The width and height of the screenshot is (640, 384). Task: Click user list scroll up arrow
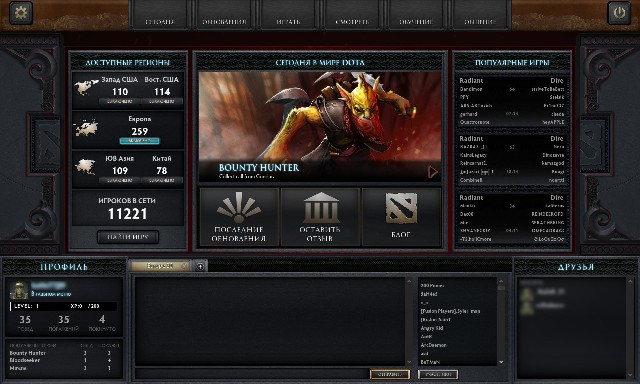501,281
